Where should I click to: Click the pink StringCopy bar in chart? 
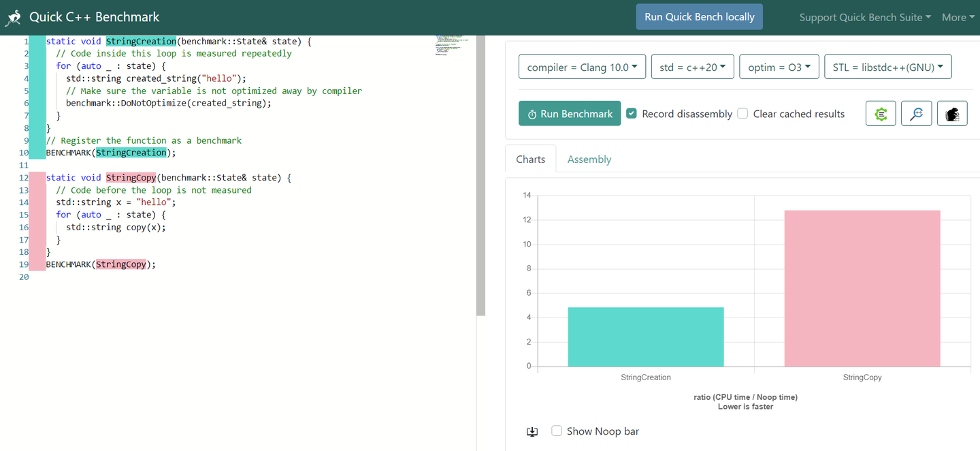[x=862, y=288]
